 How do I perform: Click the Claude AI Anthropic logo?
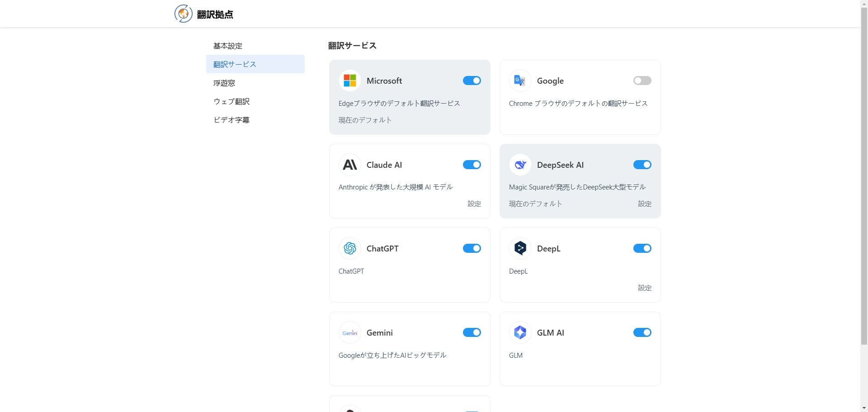350,165
